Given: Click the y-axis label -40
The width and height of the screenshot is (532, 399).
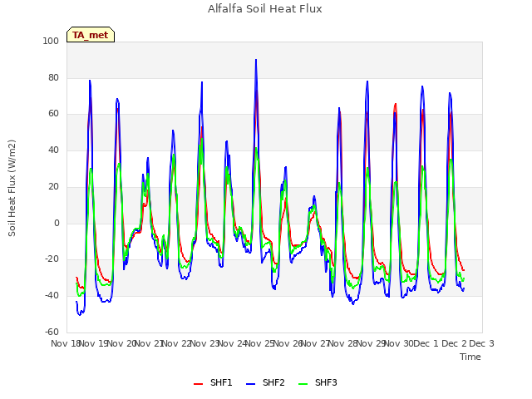Looking at the screenshot, I should (52, 296).
